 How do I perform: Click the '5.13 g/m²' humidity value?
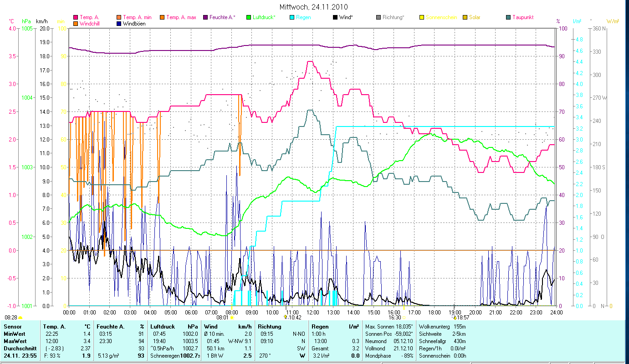pyautogui.click(x=108, y=356)
